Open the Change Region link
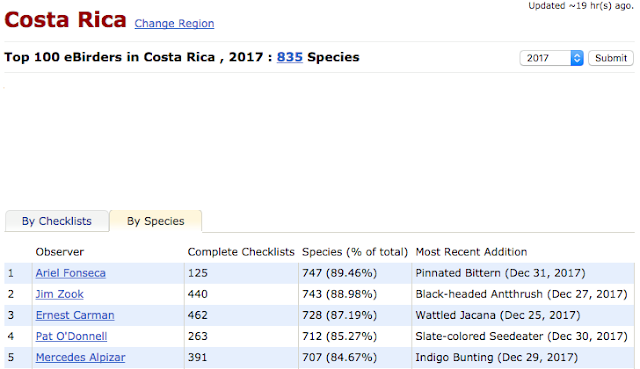Image resolution: width=640 pixels, height=369 pixels. (x=174, y=24)
